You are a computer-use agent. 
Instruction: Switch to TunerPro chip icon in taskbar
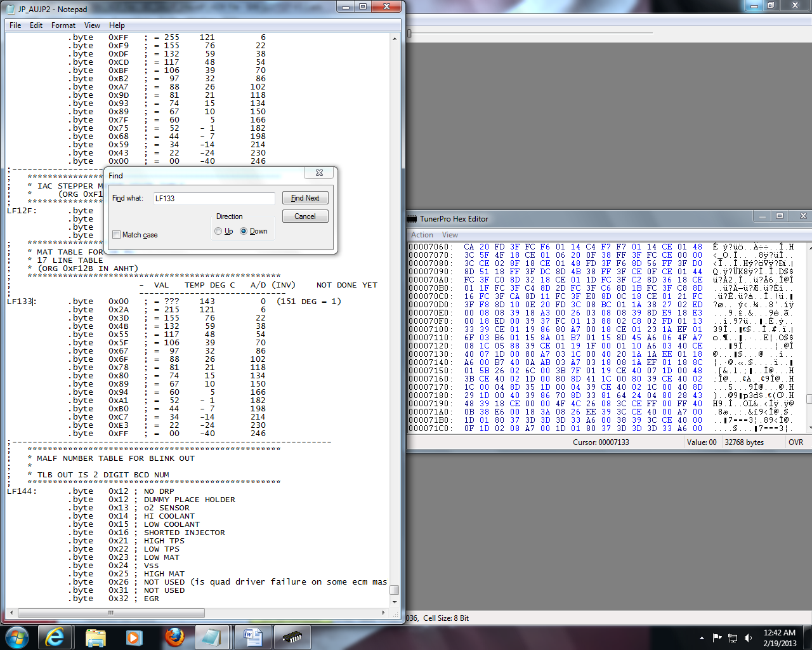point(292,637)
